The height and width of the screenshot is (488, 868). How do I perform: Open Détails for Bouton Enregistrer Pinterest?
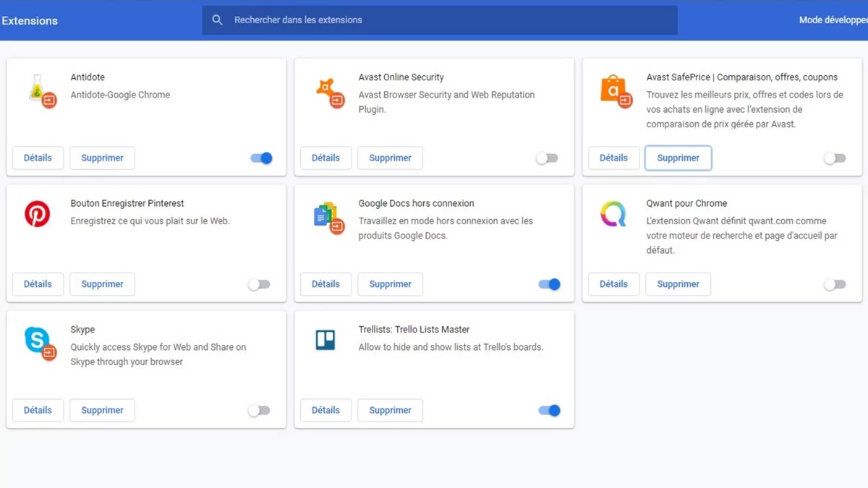[38, 284]
